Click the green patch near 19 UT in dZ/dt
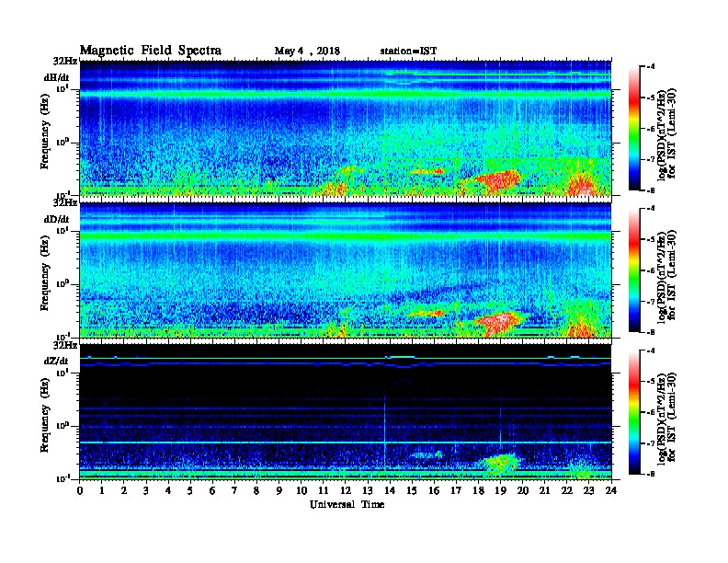Screen dimensions: 728x563 pyautogui.click(x=499, y=463)
